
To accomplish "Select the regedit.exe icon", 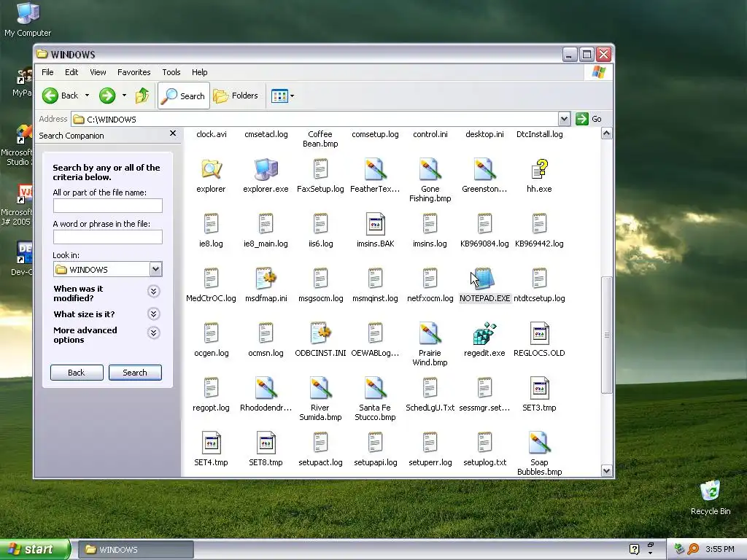I will [484, 333].
